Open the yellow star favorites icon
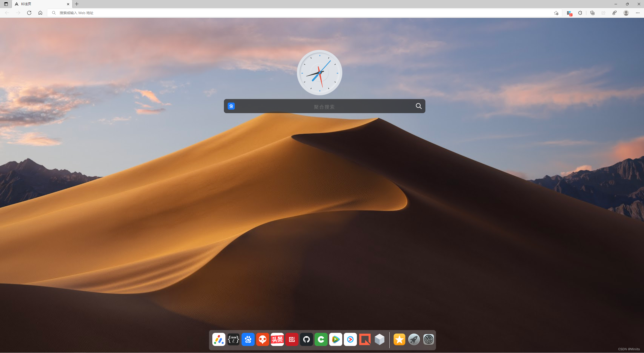Image resolution: width=644 pixels, height=353 pixels. click(x=399, y=339)
